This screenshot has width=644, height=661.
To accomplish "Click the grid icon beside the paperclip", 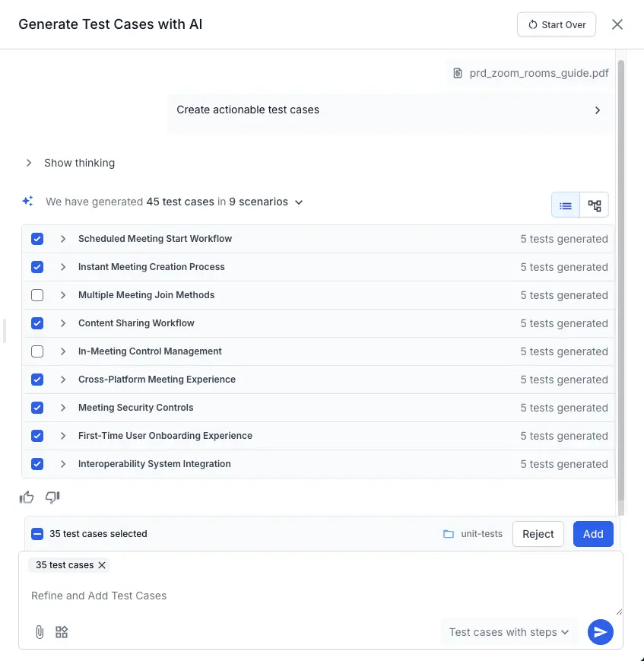I will coord(61,631).
